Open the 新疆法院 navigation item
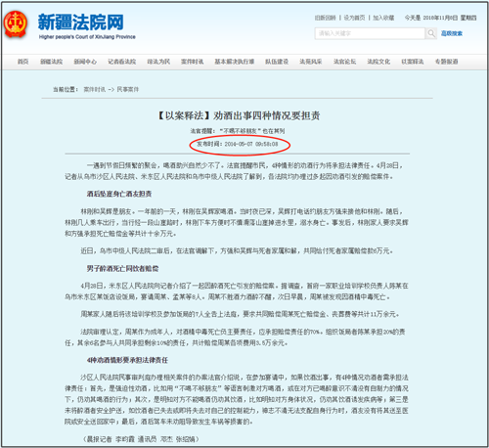This screenshot has width=489, height=448. 51,62
